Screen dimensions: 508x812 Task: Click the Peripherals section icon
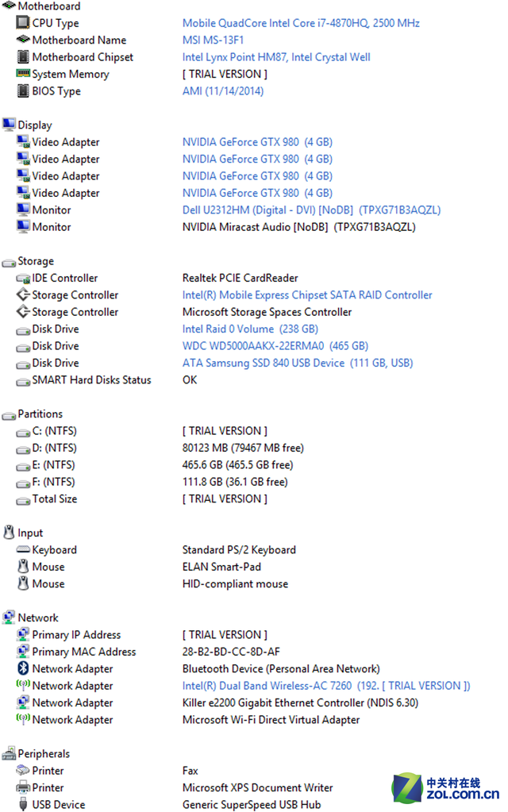(9, 753)
